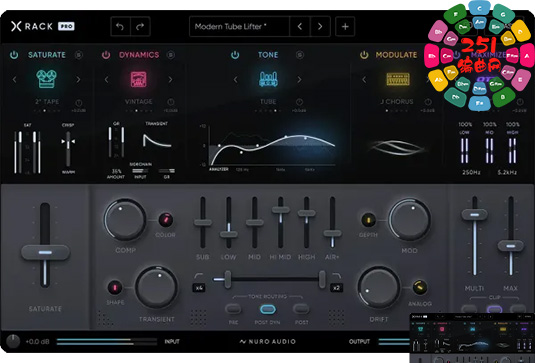Solo the DYNAMICS module

(x=171, y=55)
